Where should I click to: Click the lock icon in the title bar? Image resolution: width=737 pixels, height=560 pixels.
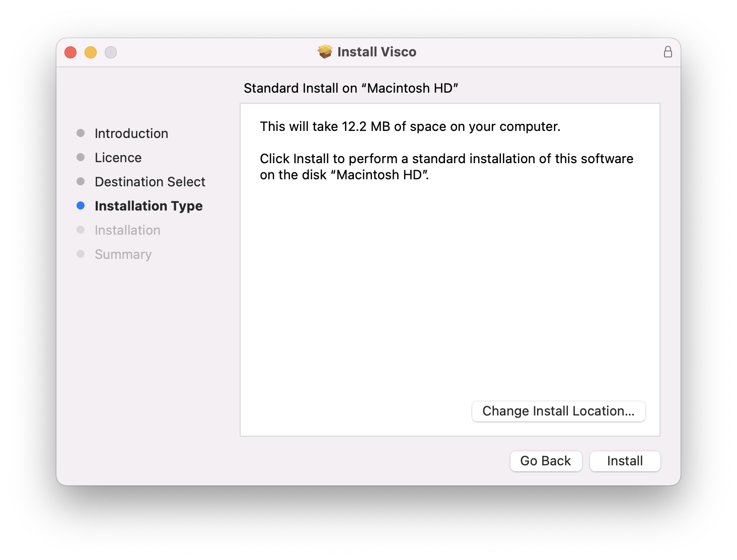pos(668,52)
